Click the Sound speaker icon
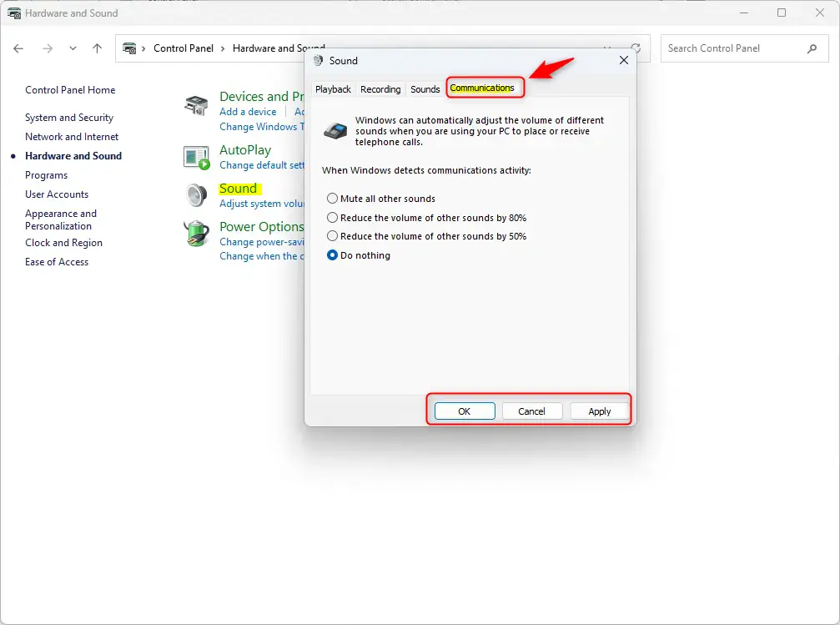This screenshot has height=625, width=840. 196,195
